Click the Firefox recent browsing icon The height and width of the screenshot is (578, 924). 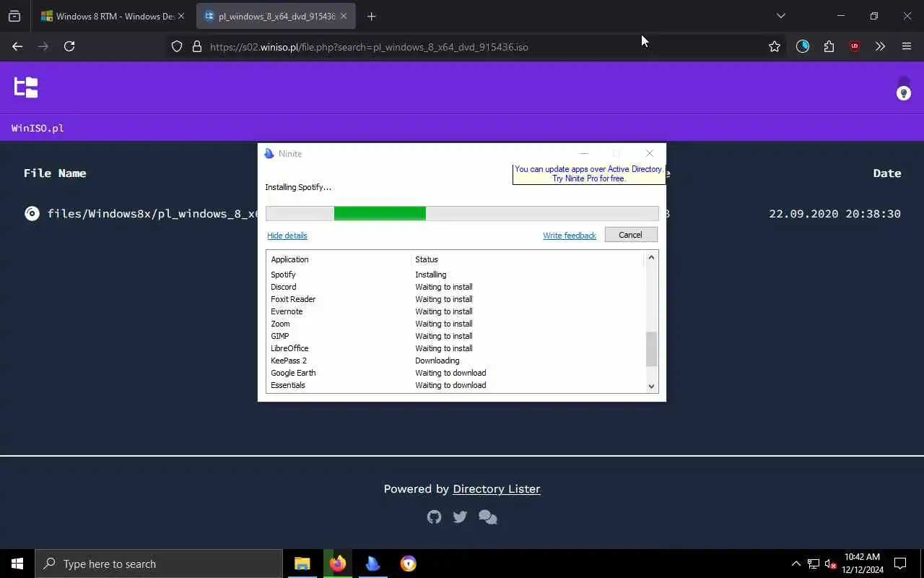point(14,16)
